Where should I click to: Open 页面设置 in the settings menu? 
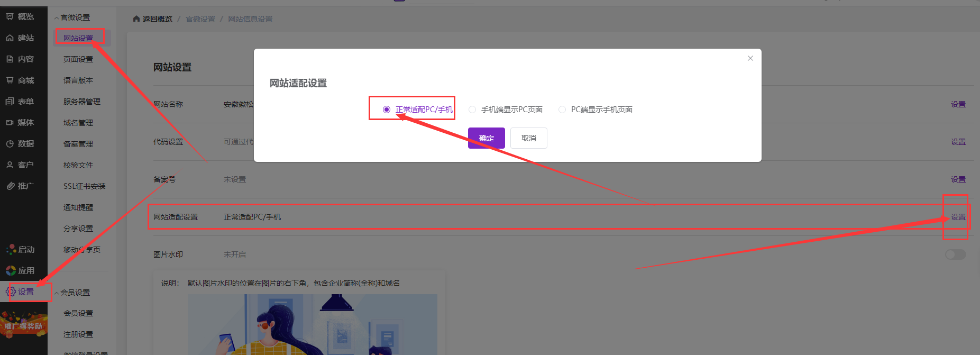pyautogui.click(x=78, y=59)
